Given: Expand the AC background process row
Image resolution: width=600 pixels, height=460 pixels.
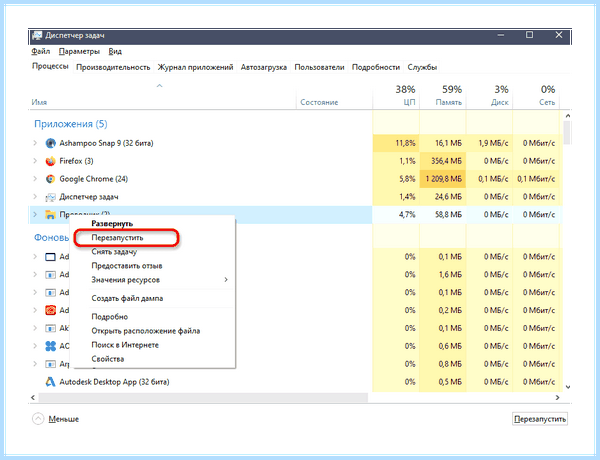Looking at the screenshot, I should (35, 346).
